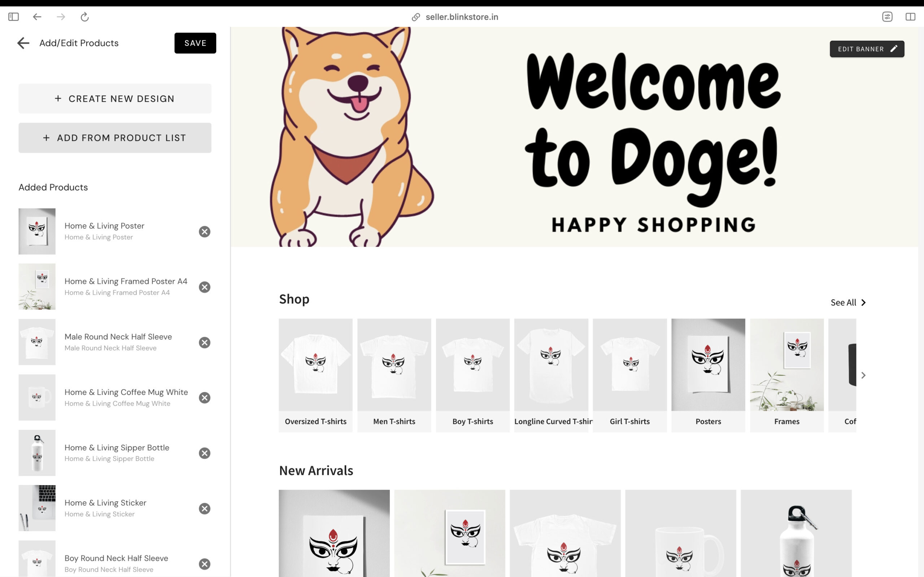Click CREATE NEW DESIGN
924x577 pixels.
115,98
